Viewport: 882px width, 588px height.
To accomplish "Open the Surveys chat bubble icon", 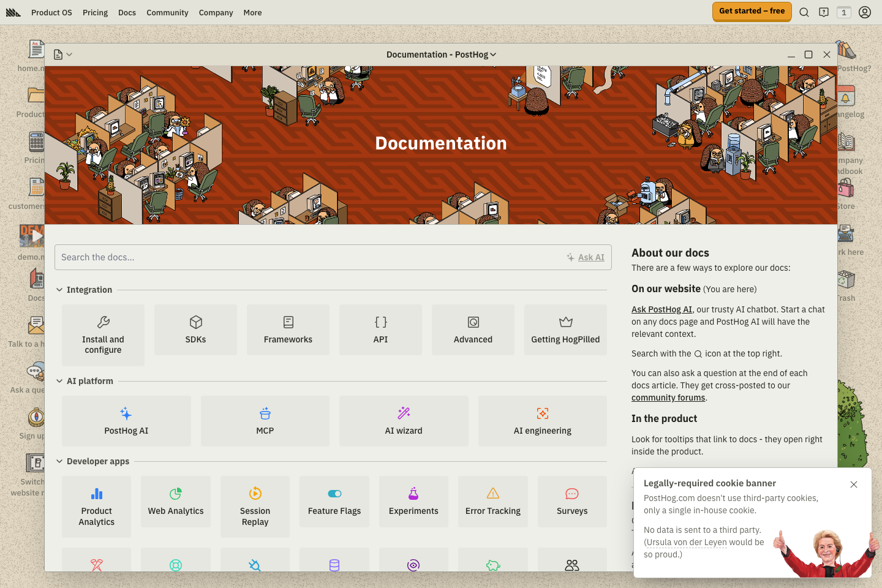I will click(571, 493).
